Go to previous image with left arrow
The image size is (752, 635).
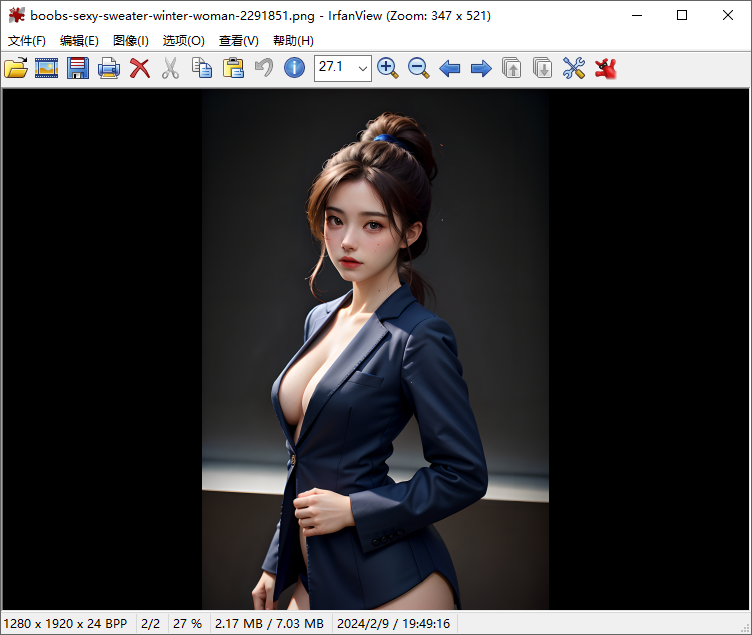point(450,68)
